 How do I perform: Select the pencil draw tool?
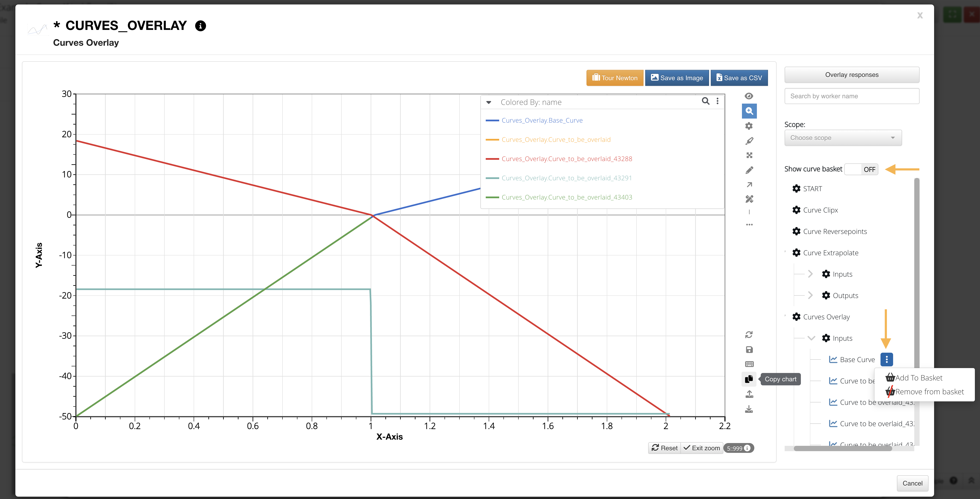click(749, 170)
